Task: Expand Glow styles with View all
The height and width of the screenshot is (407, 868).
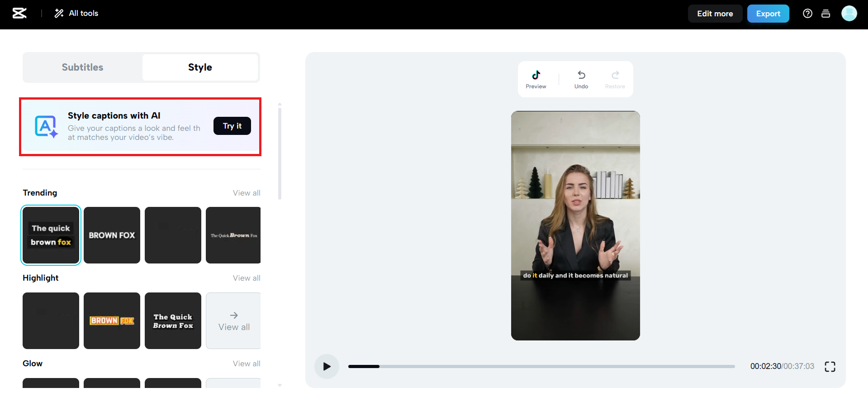Action: pos(247,364)
